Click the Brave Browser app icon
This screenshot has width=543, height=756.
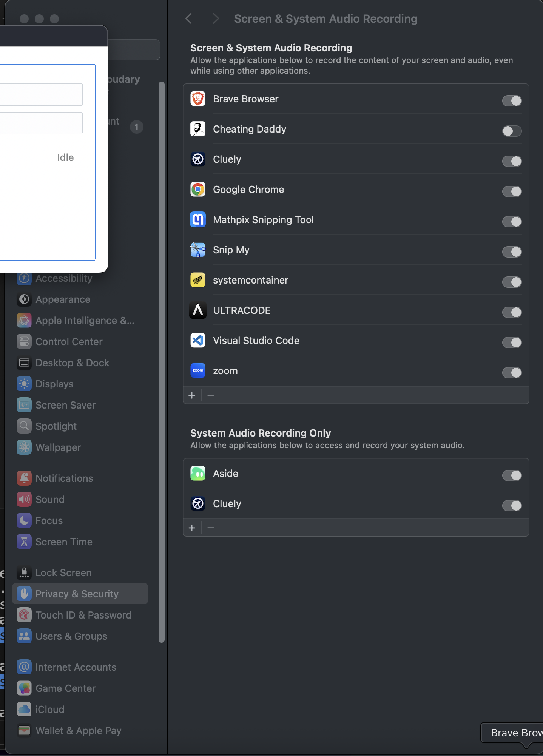coord(198,99)
